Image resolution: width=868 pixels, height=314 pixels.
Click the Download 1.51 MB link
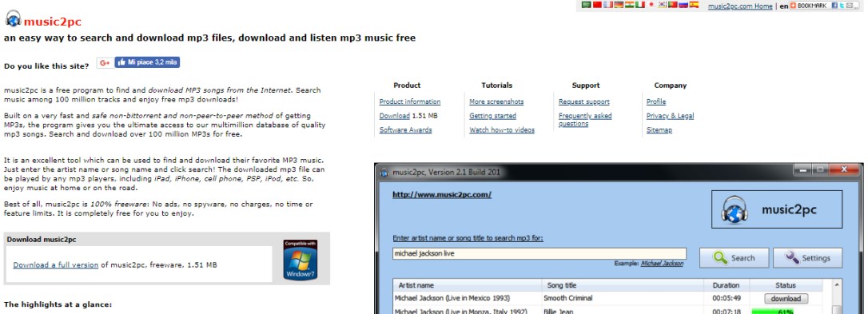[394, 116]
